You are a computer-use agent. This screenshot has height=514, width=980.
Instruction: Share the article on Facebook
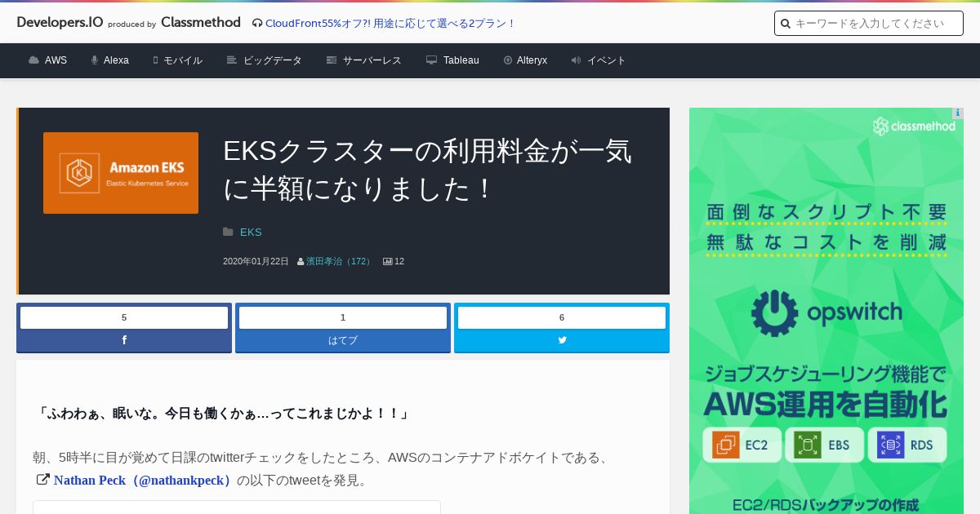(124, 340)
